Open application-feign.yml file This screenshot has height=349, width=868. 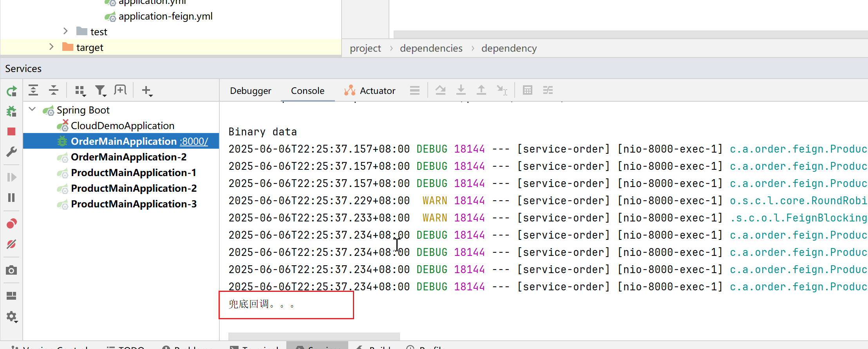click(165, 16)
